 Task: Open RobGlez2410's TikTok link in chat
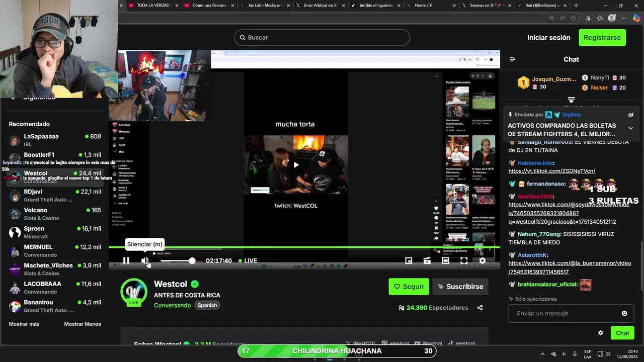569,213
